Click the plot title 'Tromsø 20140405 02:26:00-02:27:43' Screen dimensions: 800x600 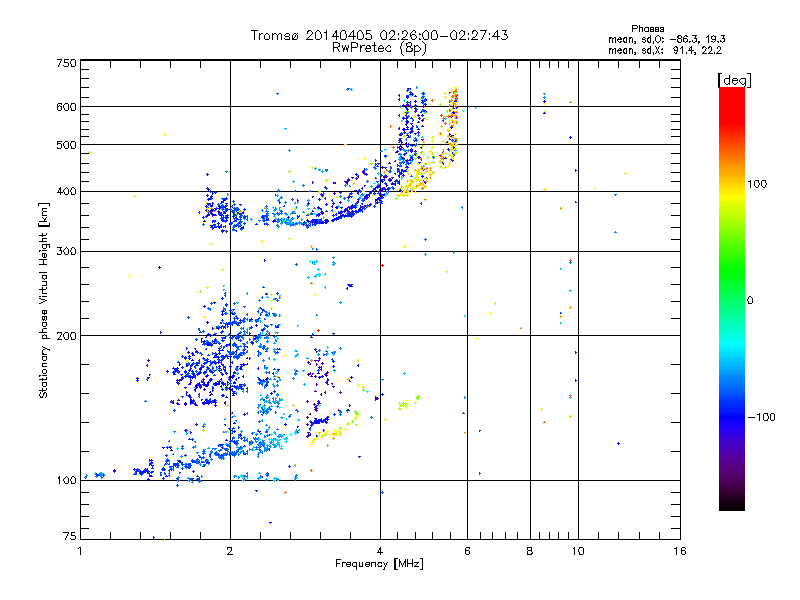coord(379,35)
